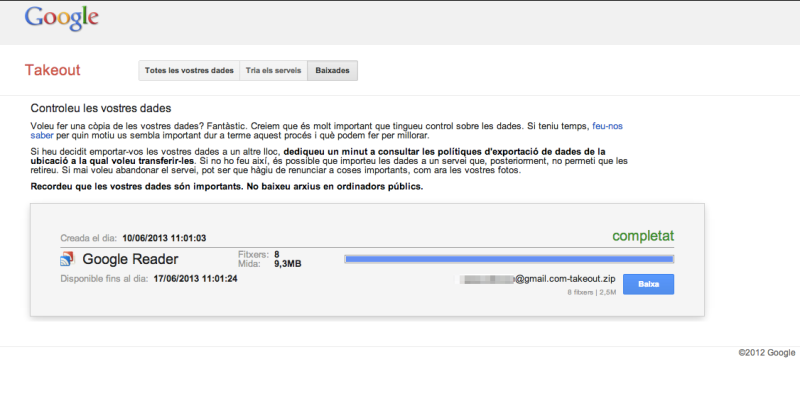Select the 'Baixades' tab

point(333,70)
